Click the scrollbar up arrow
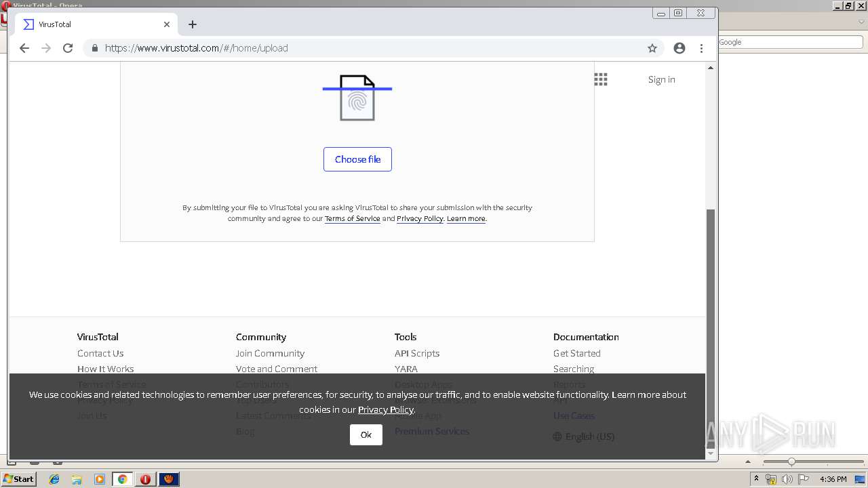Screen dimensions: 868x488 coord(711,68)
